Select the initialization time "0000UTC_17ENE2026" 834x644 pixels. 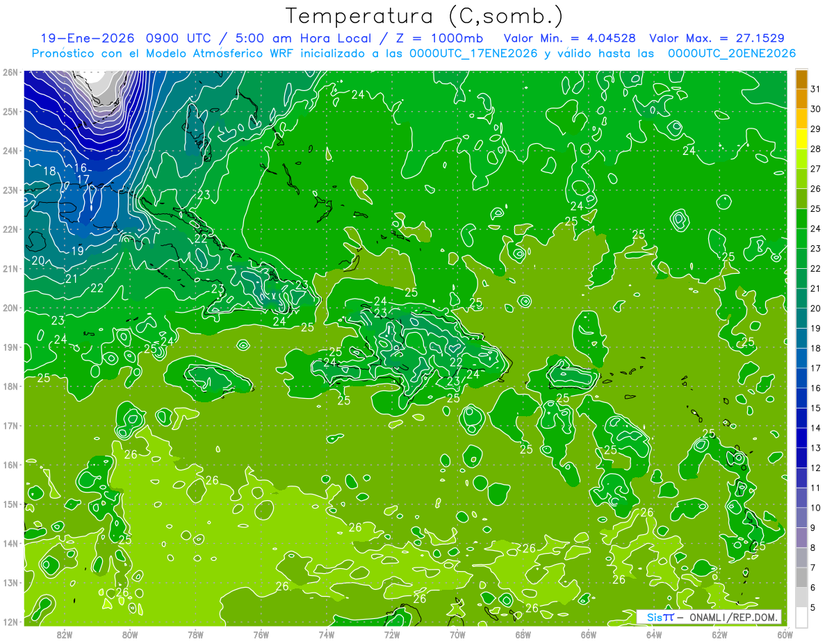point(473,53)
